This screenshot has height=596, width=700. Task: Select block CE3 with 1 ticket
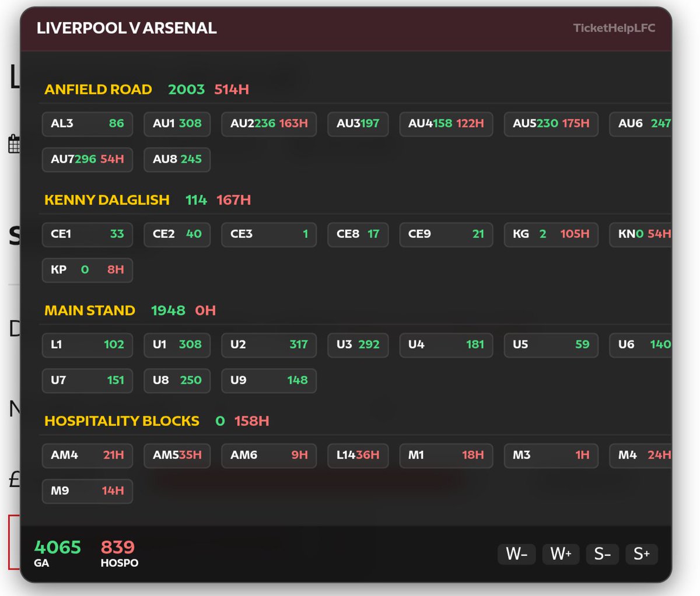coord(269,234)
